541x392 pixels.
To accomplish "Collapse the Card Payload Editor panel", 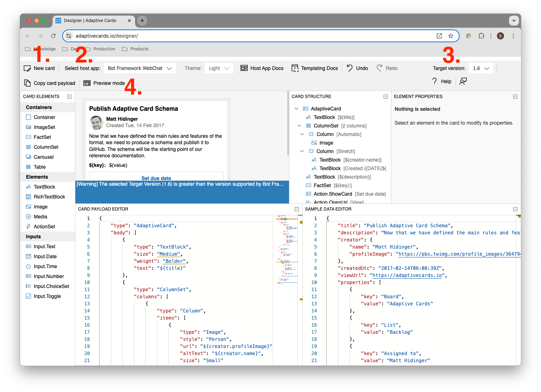I will 297,209.
